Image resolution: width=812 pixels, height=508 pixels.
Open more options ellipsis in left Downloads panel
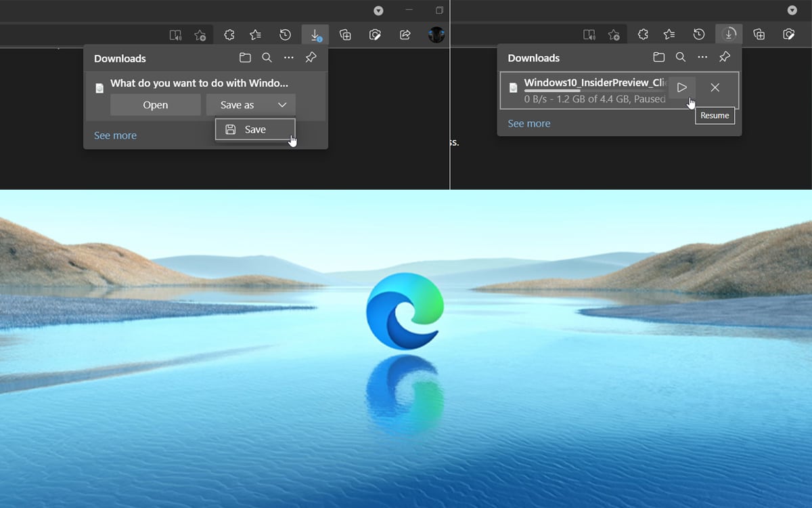pos(289,58)
